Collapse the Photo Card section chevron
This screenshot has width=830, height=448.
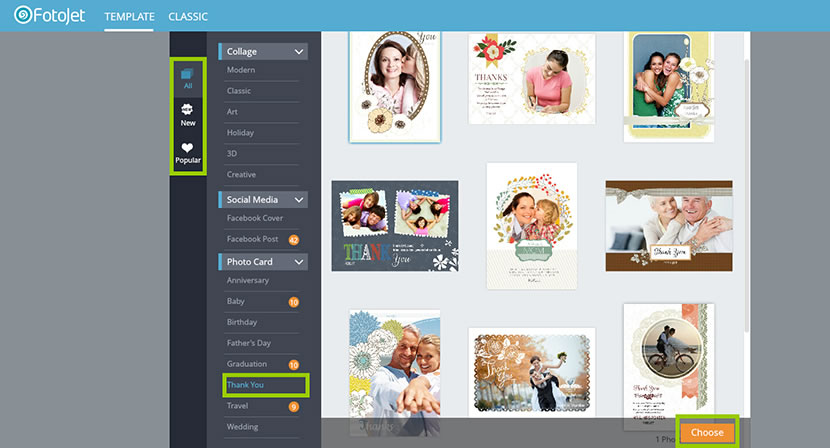pos(299,262)
